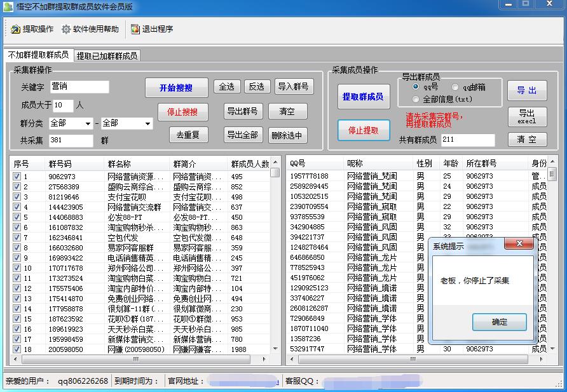The height and width of the screenshot is (392, 567).
Task: Click 反选 to invert selection
Action: pos(257,87)
